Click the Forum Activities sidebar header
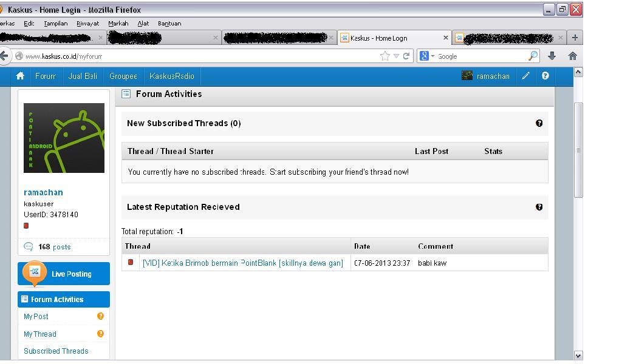Screen dimensions: 622x364 click(64, 300)
